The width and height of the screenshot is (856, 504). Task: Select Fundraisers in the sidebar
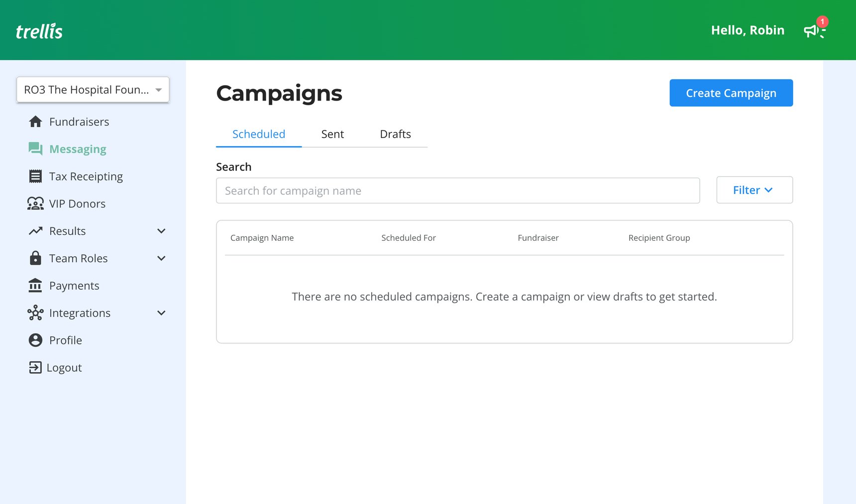tap(79, 121)
